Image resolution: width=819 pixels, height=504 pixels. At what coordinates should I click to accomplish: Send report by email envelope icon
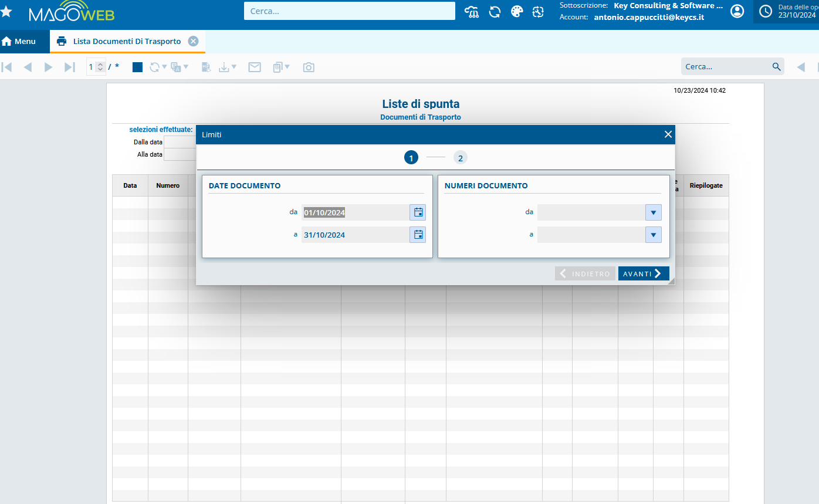[255, 67]
